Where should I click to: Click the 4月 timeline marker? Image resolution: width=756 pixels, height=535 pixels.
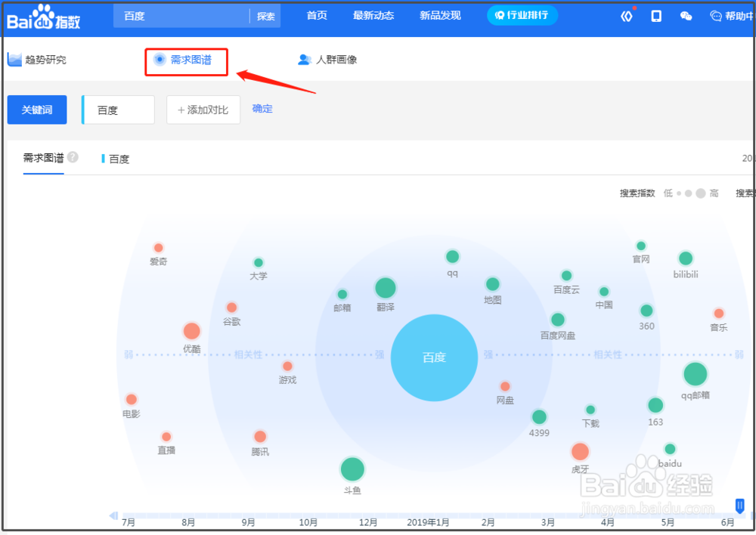[x=608, y=522]
